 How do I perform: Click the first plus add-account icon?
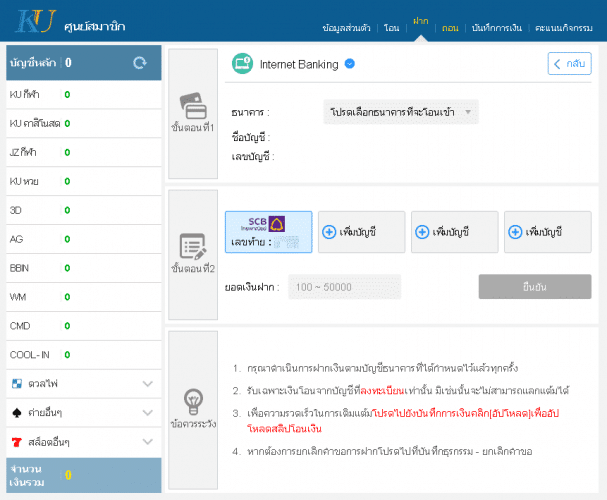330,232
